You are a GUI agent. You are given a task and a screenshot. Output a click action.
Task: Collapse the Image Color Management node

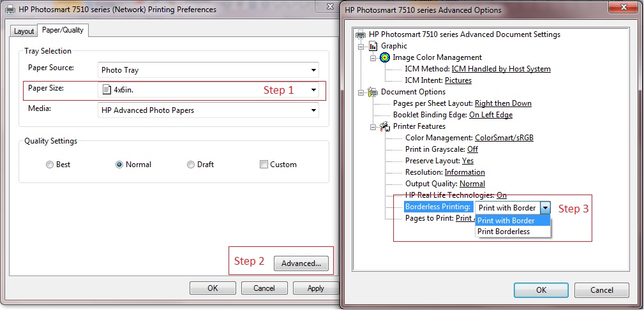(x=373, y=58)
